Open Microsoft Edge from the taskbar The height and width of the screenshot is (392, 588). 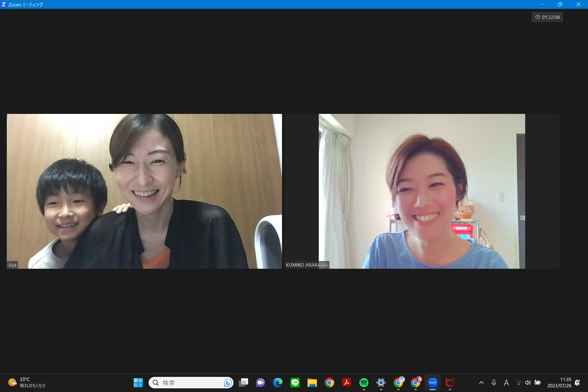(x=278, y=383)
